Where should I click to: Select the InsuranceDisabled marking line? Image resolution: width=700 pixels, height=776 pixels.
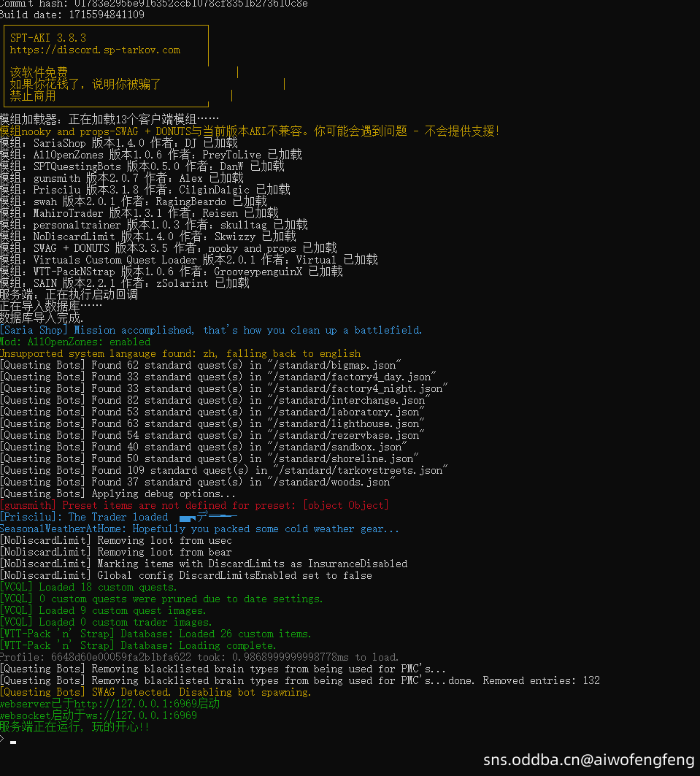tap(204, 564)
